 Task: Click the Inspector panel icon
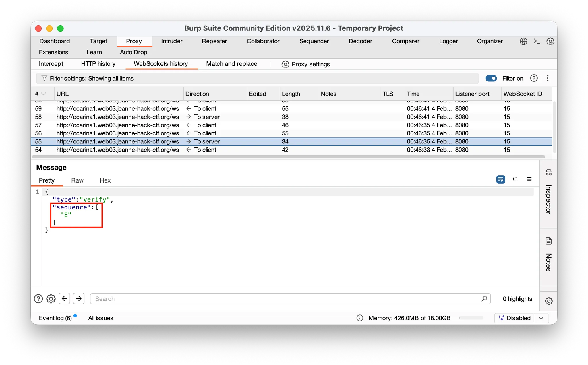(x=548, y=172)
